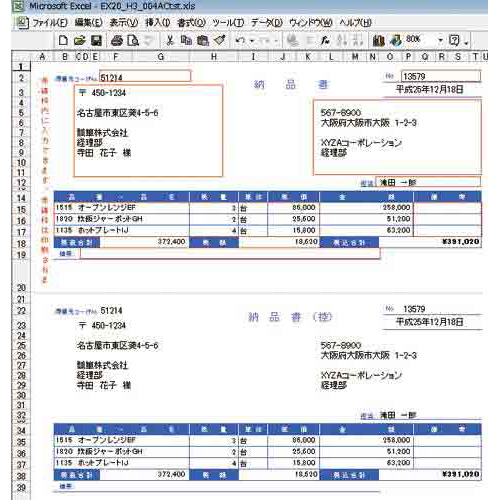
Task: Click the Copy icon in the toolbar
Action: pyautogui.click(x=186, y=41)
